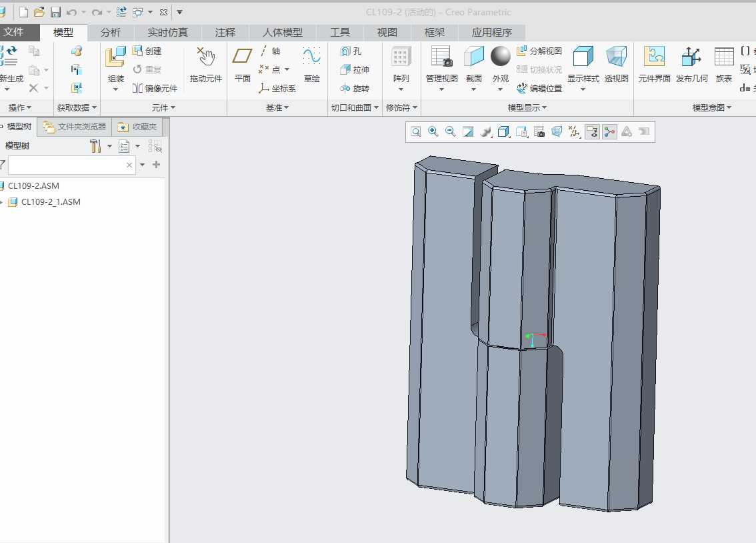Start a 草绘 sketch
This screenshot has height=543, width=756.
pos(312,65)
